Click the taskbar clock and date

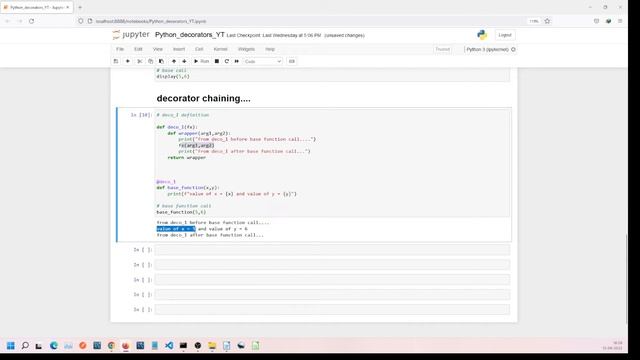coord(612,346)
